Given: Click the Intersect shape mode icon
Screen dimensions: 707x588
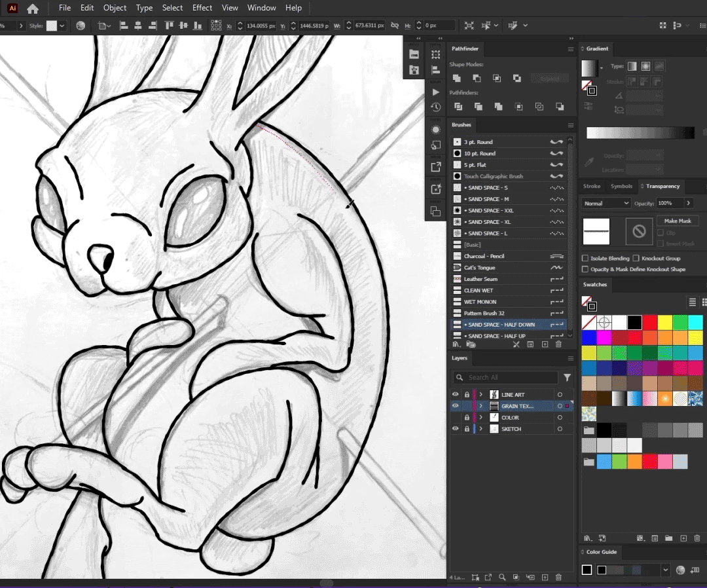Looking at the screenshot, I should point(497,78).
